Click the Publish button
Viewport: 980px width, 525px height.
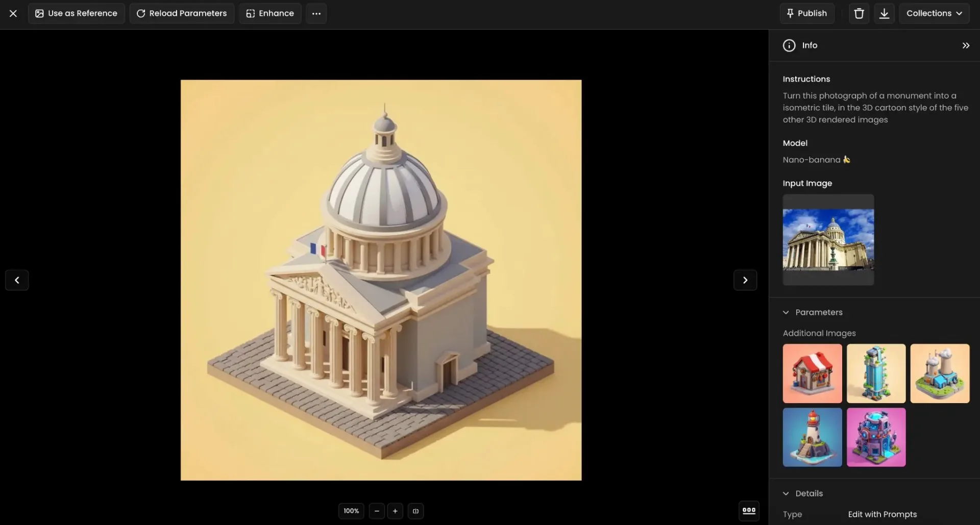click(807, 13)
